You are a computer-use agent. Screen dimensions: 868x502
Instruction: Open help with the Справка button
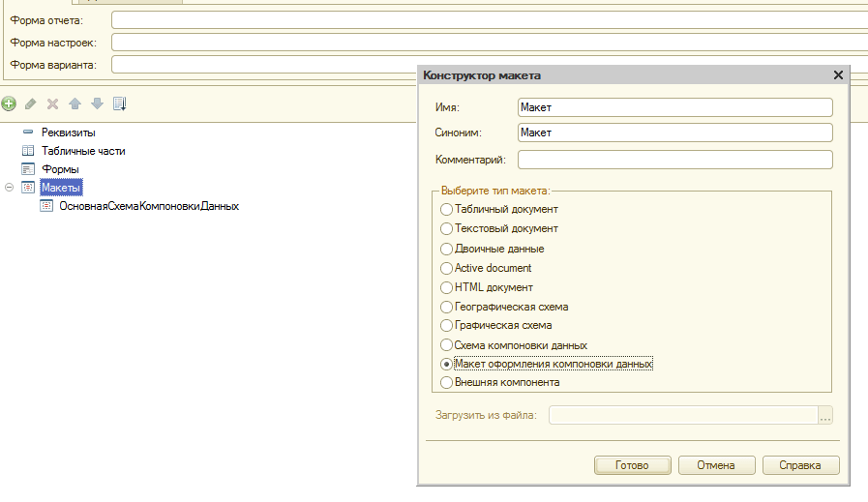798,465
